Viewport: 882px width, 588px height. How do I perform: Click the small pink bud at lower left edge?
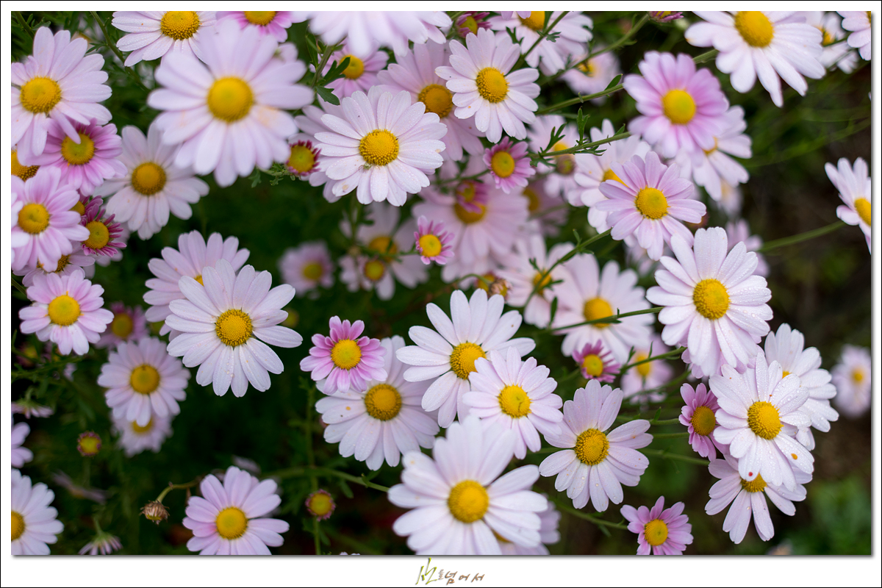(x=89, y=443)
